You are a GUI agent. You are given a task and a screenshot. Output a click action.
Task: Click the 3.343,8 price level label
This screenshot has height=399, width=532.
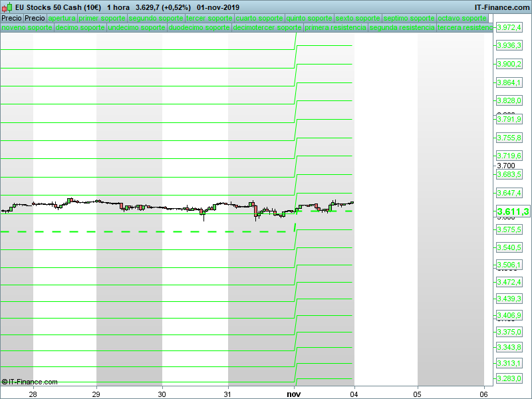coord(509,347)
